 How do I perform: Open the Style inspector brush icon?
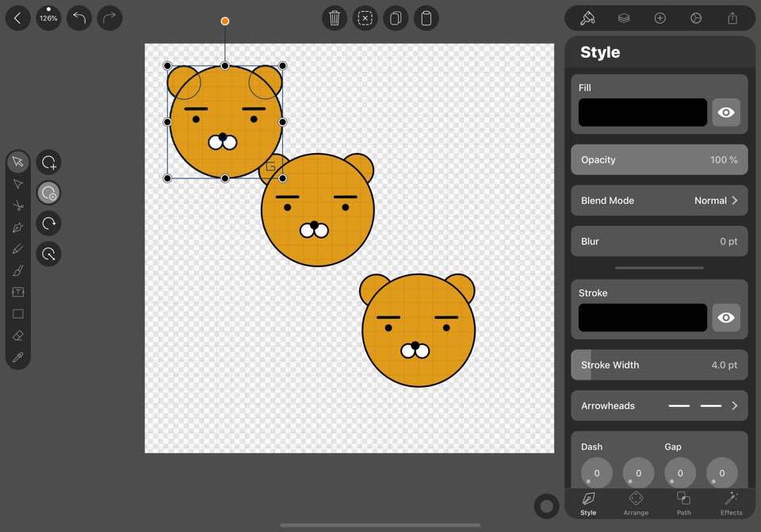(x=587, y=18)
